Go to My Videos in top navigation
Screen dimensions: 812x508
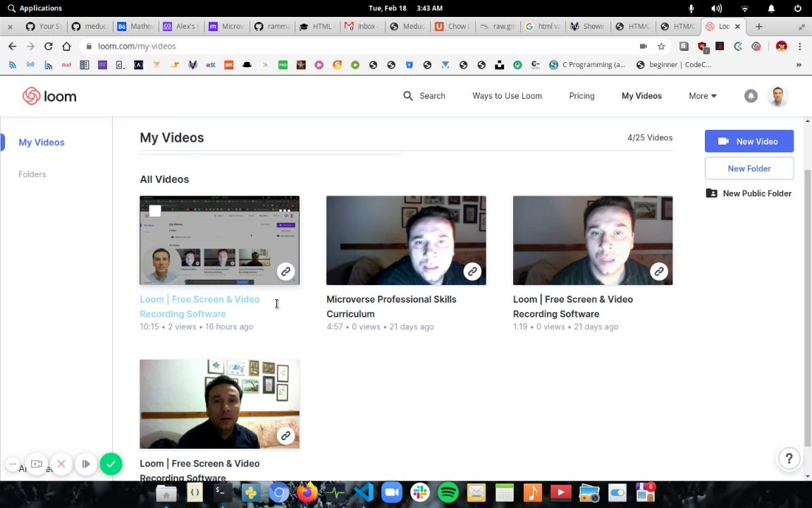(x=641, y=96)
